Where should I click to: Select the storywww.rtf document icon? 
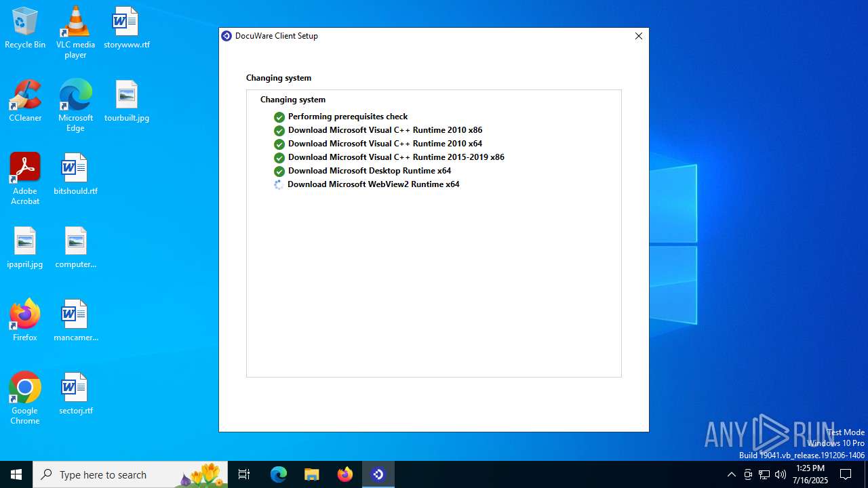click(127, 28)
